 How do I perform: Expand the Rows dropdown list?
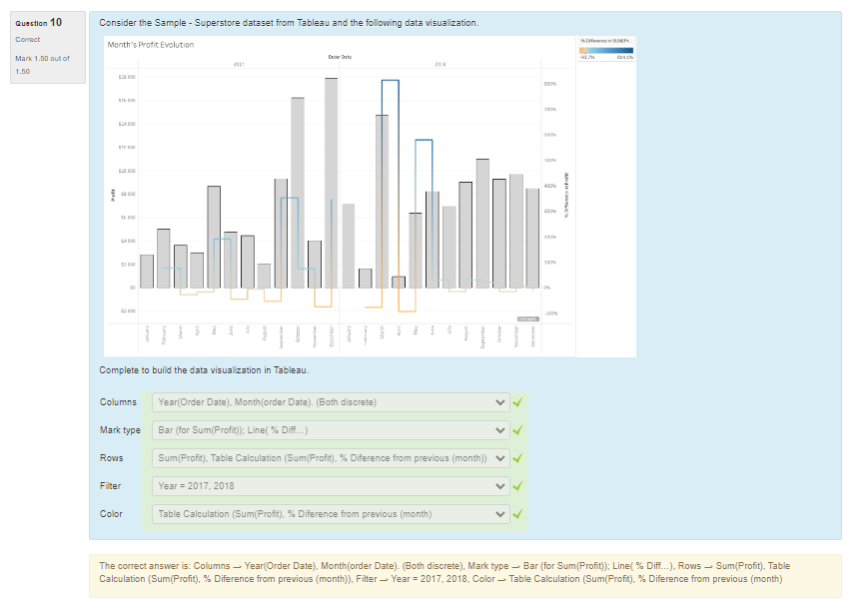tap(331, 458)
